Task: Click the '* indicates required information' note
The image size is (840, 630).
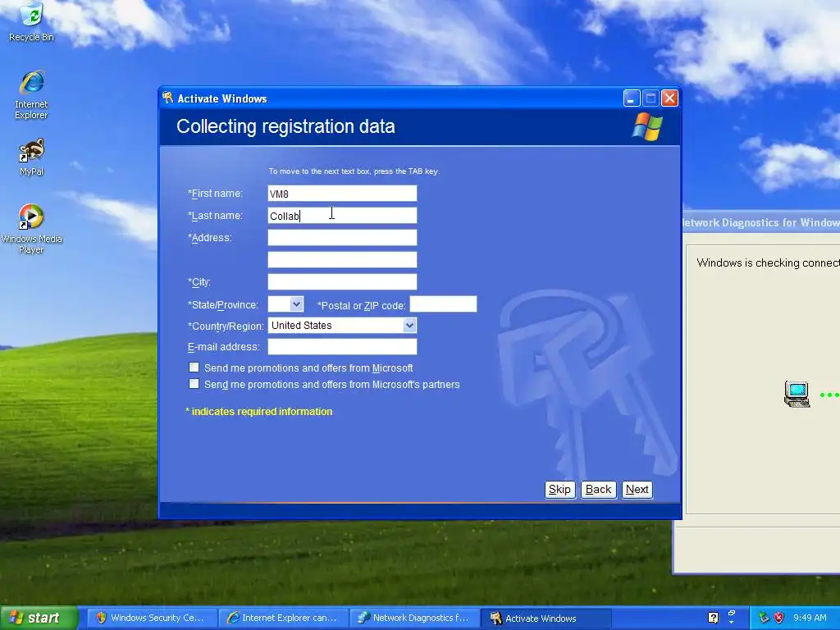Action: (258, 412)
